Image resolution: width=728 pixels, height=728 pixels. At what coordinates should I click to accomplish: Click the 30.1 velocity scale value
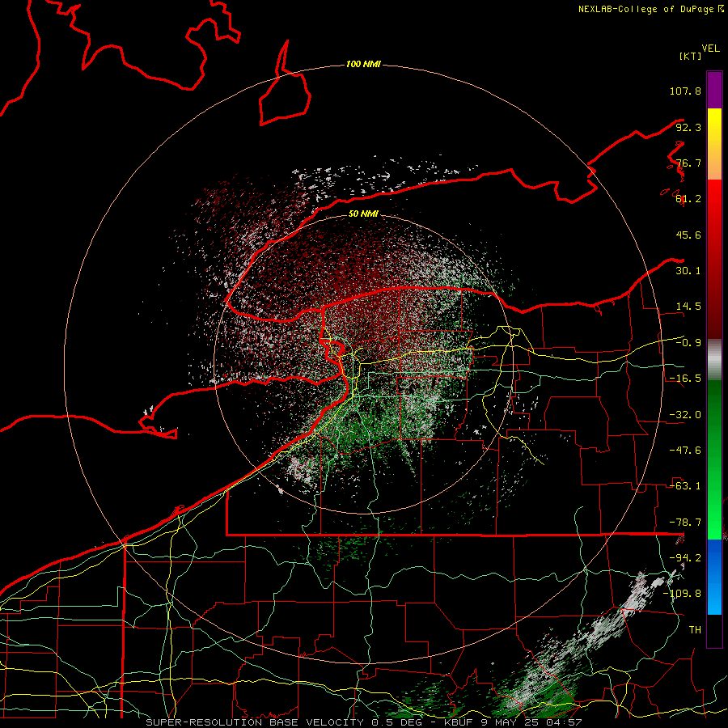688,271
